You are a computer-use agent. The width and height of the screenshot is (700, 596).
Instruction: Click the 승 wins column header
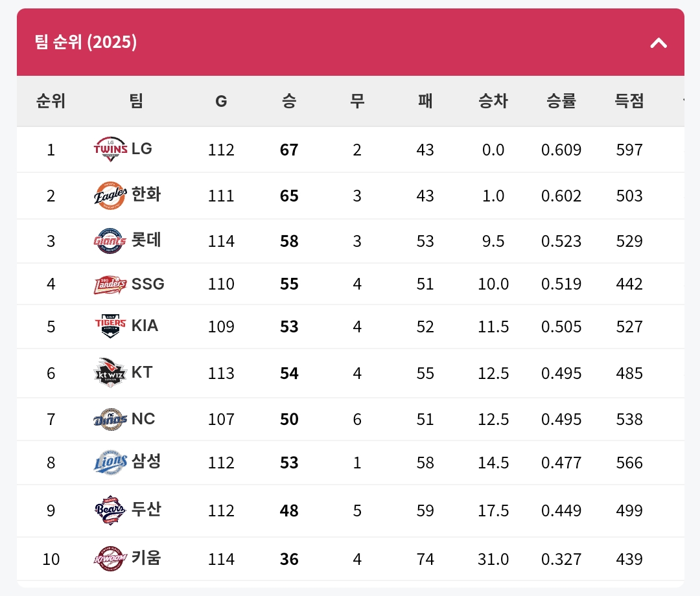289,101
